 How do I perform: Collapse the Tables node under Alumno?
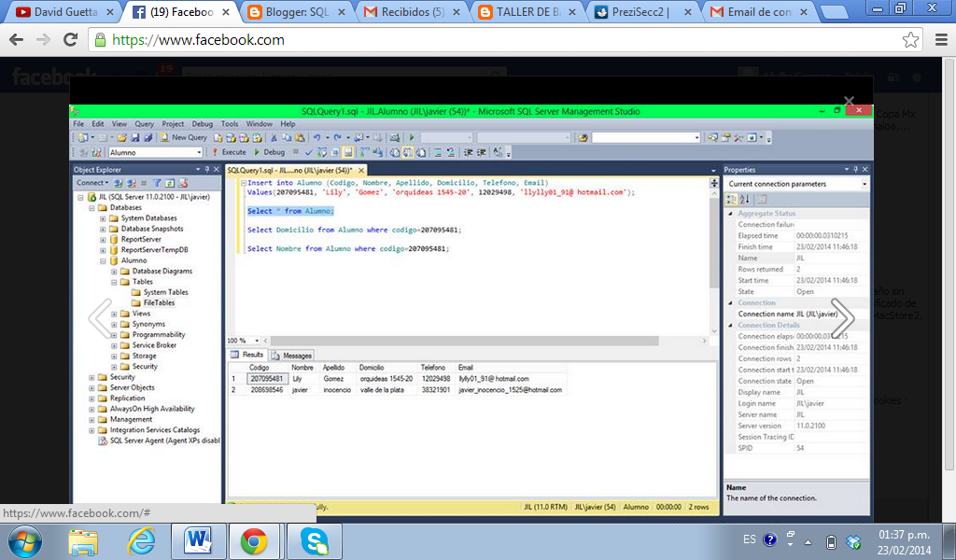pyautogui.click(x=116, y=281)
